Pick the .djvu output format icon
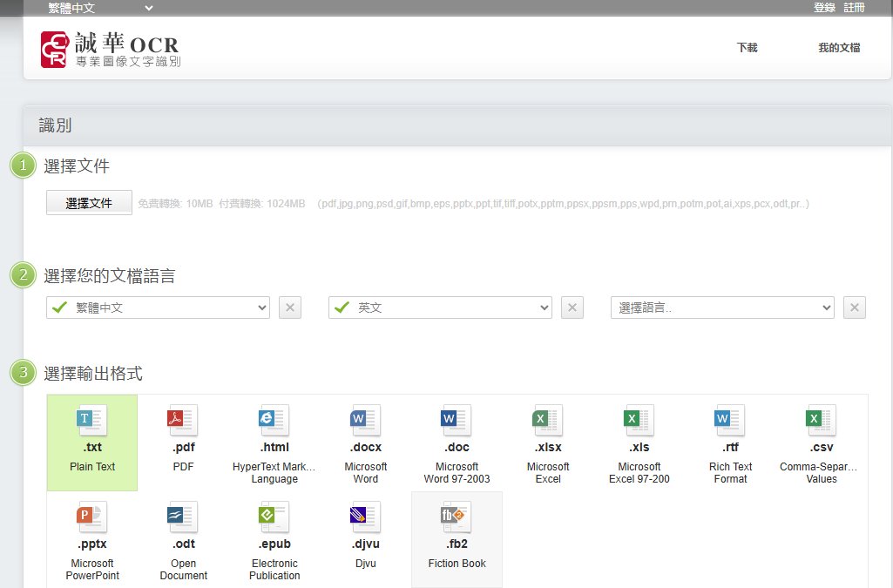The height and width of the screenshot is (588, 893). pos(366,518)
